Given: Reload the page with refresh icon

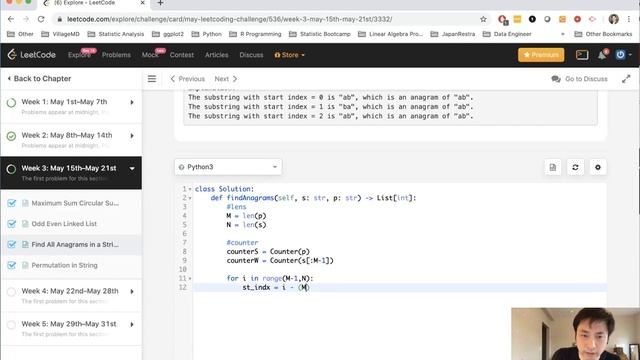Looking at the screenshot, I should (x=41, y=19).
